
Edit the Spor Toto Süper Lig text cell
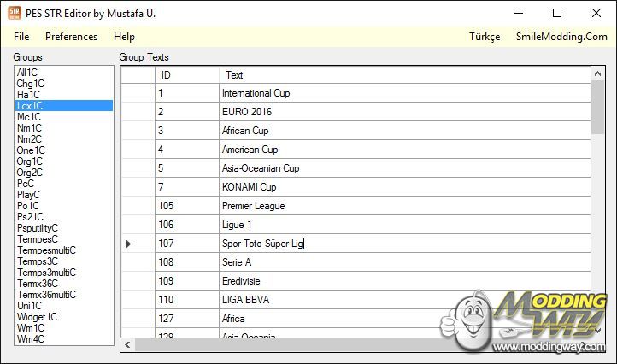point(342,244)
